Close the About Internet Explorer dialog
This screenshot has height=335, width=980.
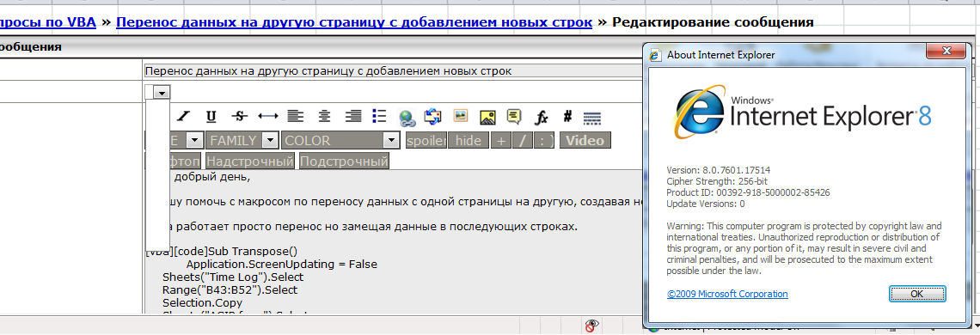click(947, 52)
